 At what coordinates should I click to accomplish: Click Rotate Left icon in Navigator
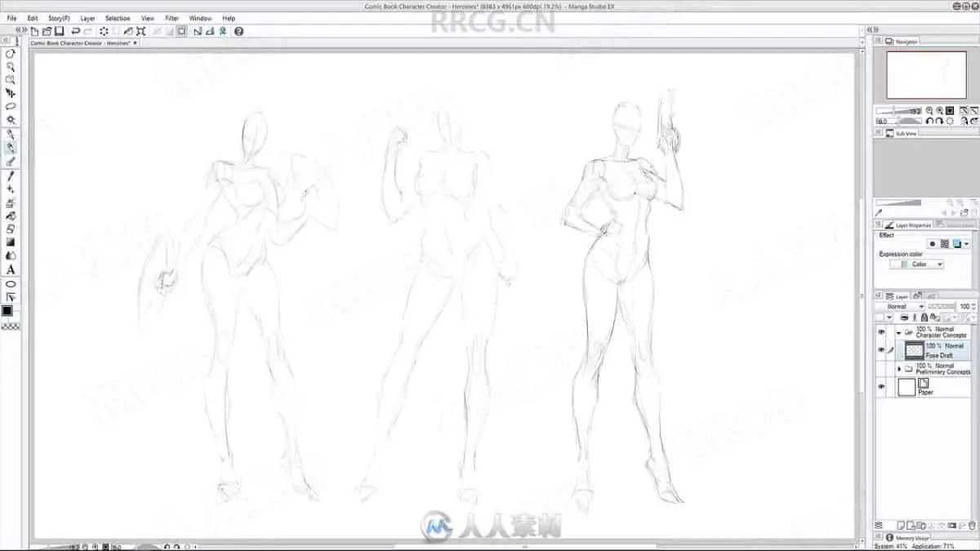click(x=929, y=121)
